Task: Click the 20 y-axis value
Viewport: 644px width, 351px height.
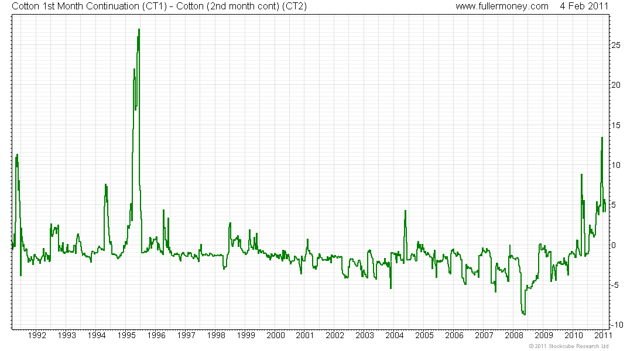Action: [616, 85]
